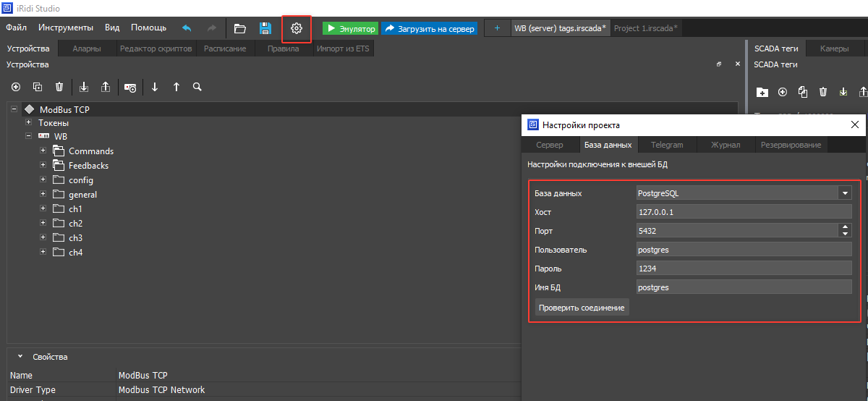Click the undo arrow icon

[187, 28]
